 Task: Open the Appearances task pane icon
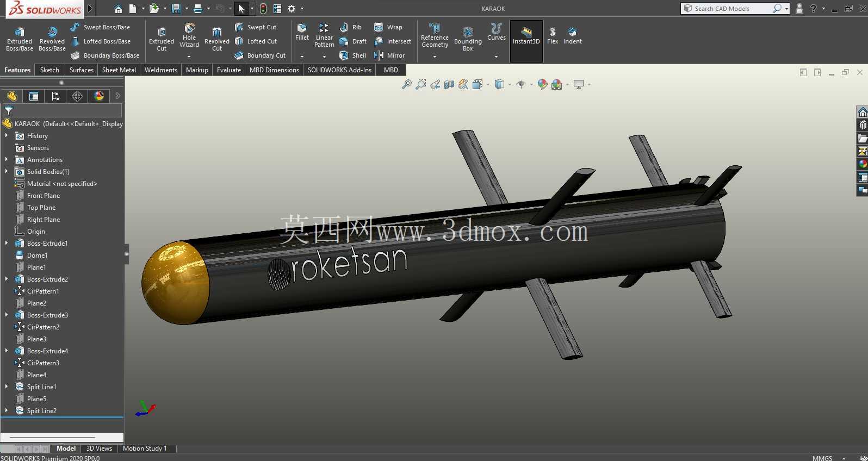863,164
